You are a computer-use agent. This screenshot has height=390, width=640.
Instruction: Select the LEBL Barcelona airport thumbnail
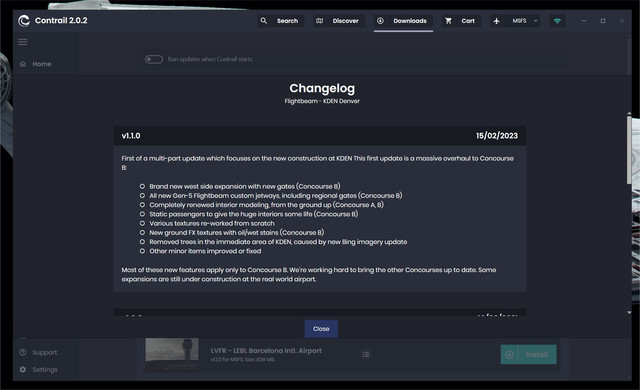pyautogui.click(x=172, y=355)
